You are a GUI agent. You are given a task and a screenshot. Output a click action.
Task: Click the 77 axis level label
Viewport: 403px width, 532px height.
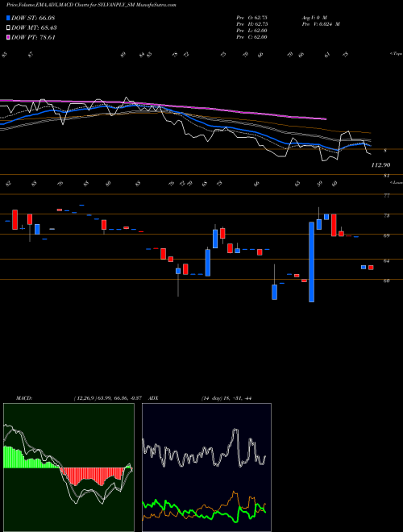tap(386, 196)
